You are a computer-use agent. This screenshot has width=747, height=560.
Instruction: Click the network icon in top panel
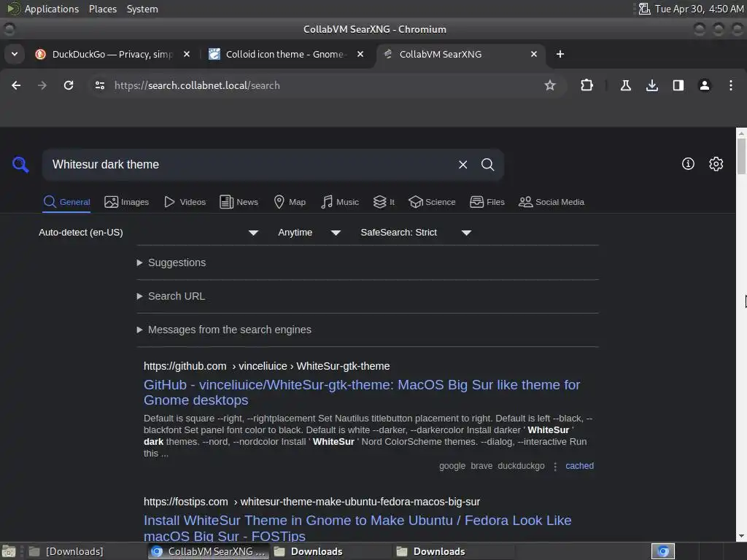point(644,9)
